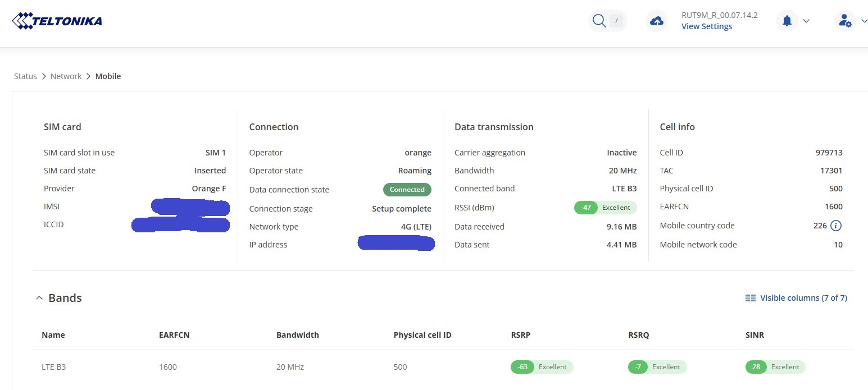Click the orange operator value

(418, 153)
